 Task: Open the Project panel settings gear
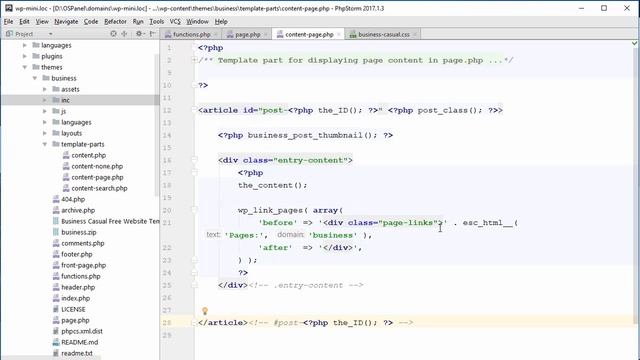click(x=139, y=34)
